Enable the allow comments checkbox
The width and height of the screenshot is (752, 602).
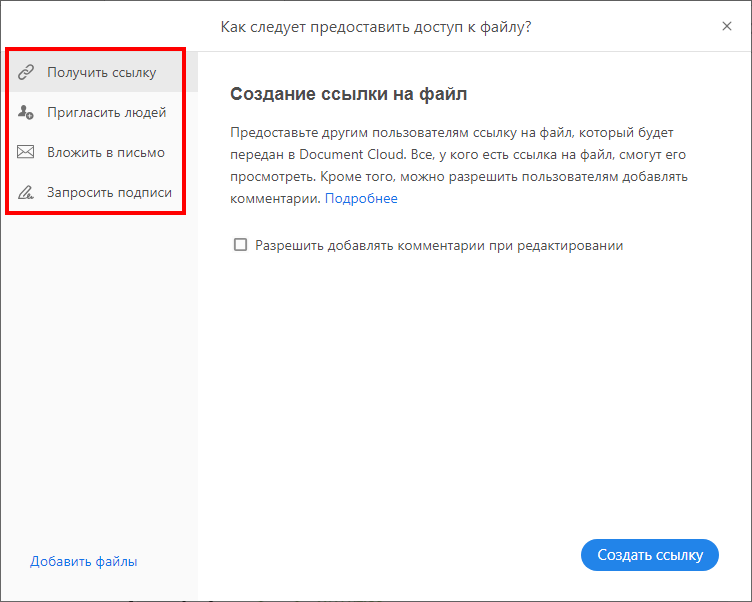point(240,245)
